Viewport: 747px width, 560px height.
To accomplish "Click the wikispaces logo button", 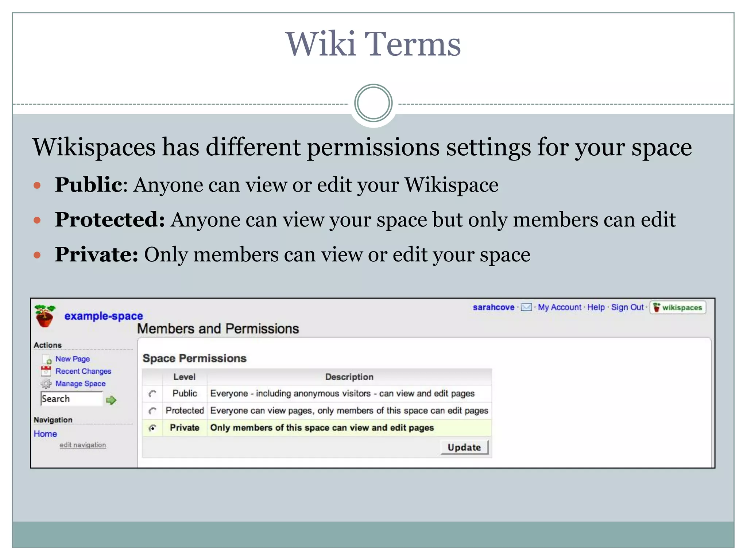I will pyautogui.click(x=678, y=307).
